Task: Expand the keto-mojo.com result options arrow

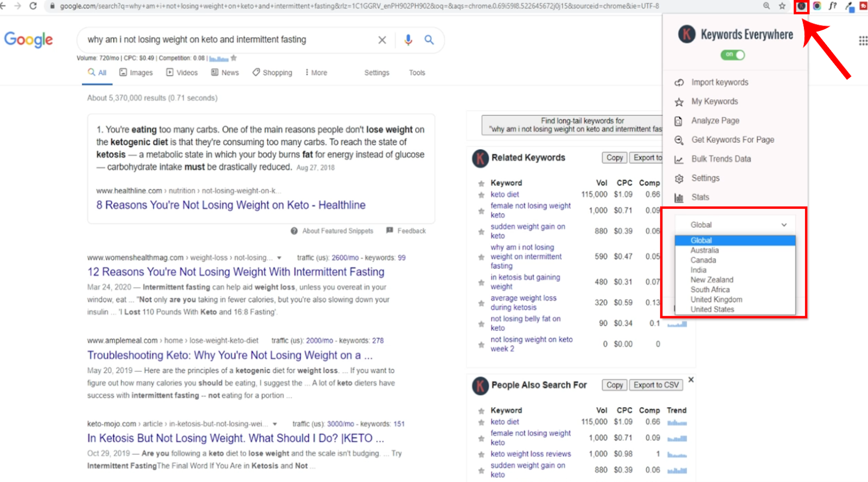Action: (275, 424)
